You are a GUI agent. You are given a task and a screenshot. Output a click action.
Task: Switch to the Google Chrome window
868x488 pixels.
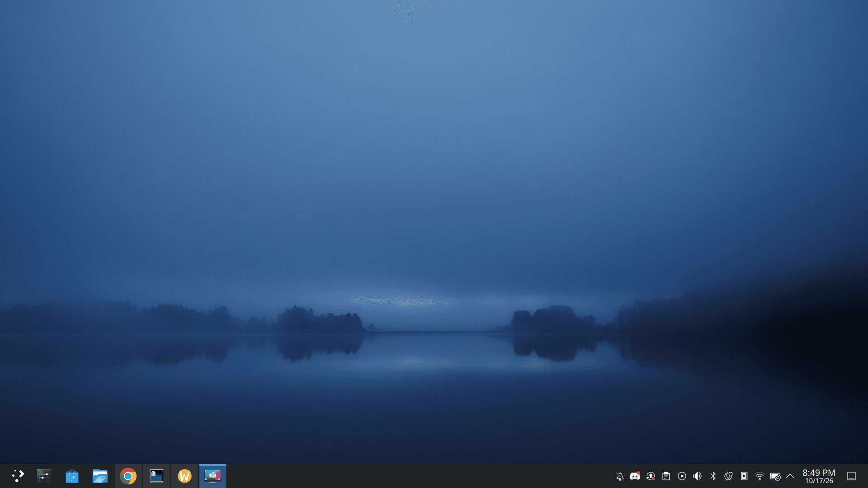click(128, 476)
